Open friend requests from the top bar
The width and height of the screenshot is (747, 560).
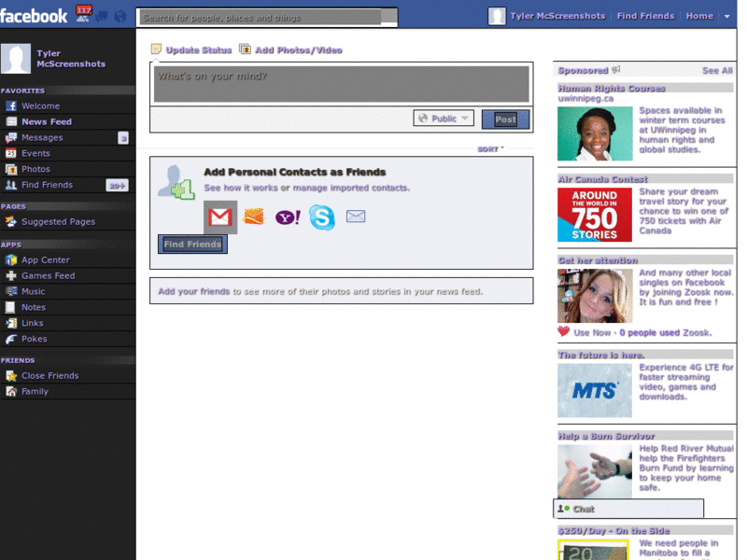click(x=86, y=15)
